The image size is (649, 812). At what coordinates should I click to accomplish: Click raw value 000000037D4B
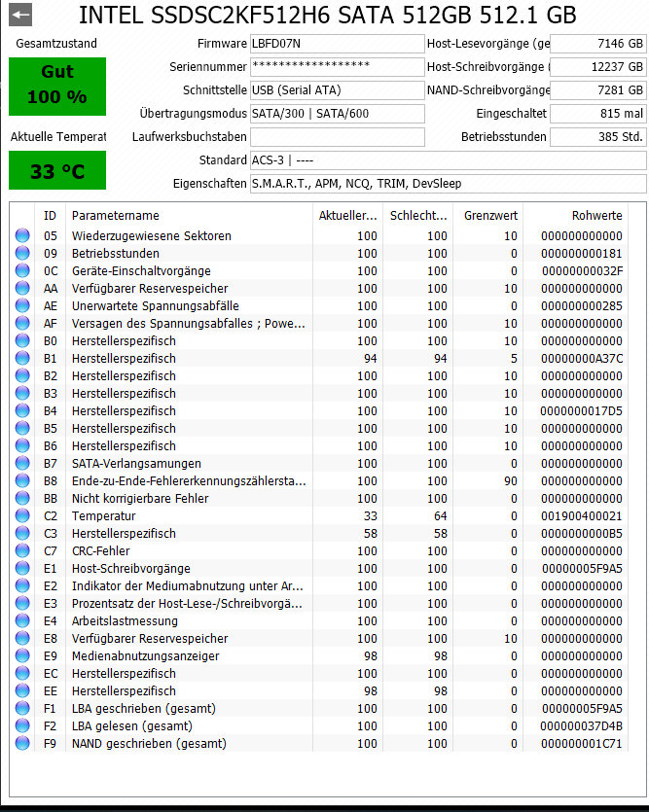tap(581, 726)
